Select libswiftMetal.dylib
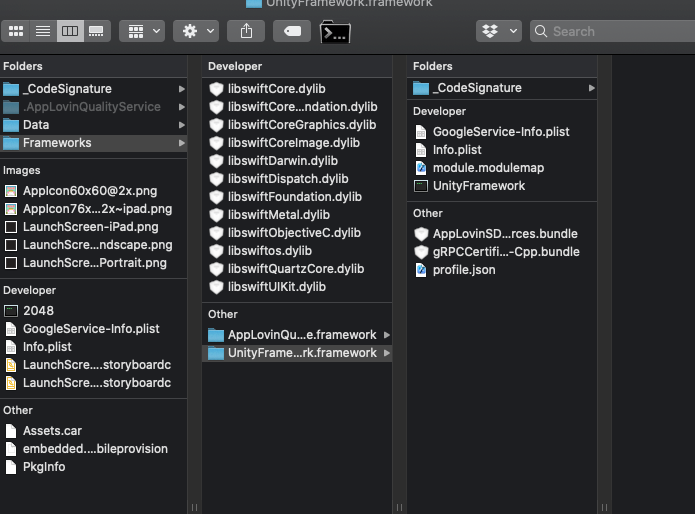695x514 pixels. (x=297, y=215)
